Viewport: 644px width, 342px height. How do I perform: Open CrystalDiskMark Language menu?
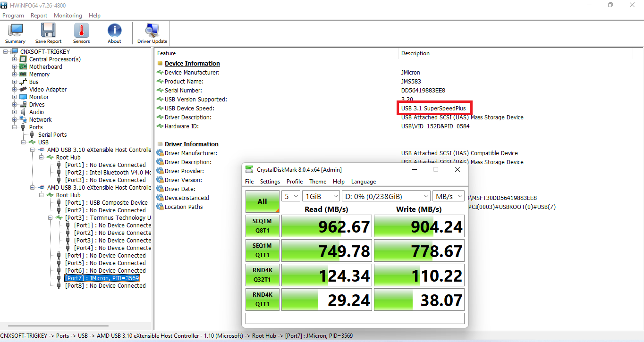(364, 182)
